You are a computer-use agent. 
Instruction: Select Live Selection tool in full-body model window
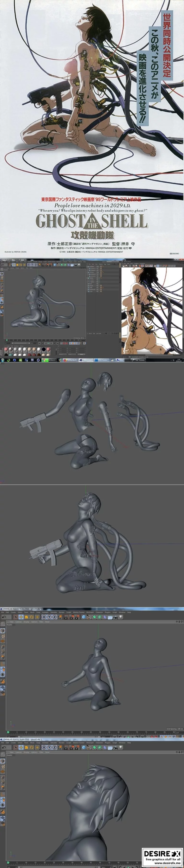[x=16, y=617]
